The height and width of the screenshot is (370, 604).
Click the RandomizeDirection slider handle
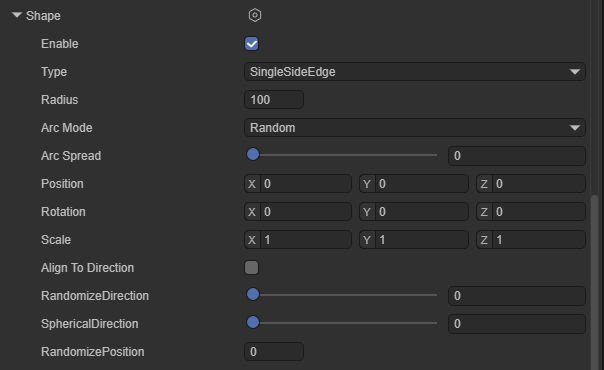253,294
